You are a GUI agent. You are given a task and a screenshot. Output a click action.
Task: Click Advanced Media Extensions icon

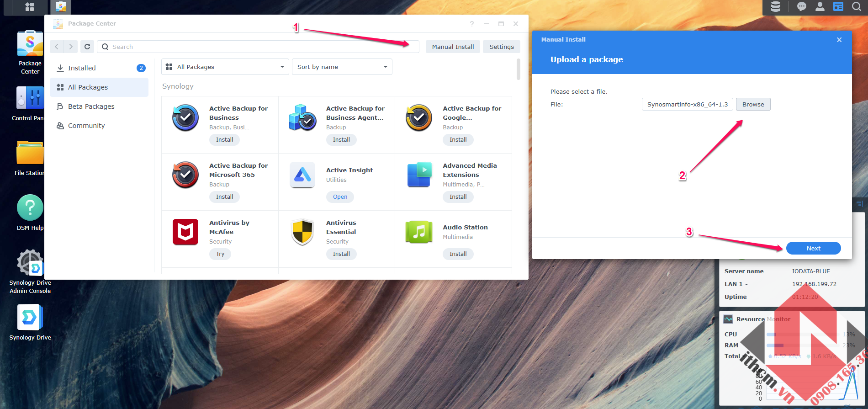(419, 175)
